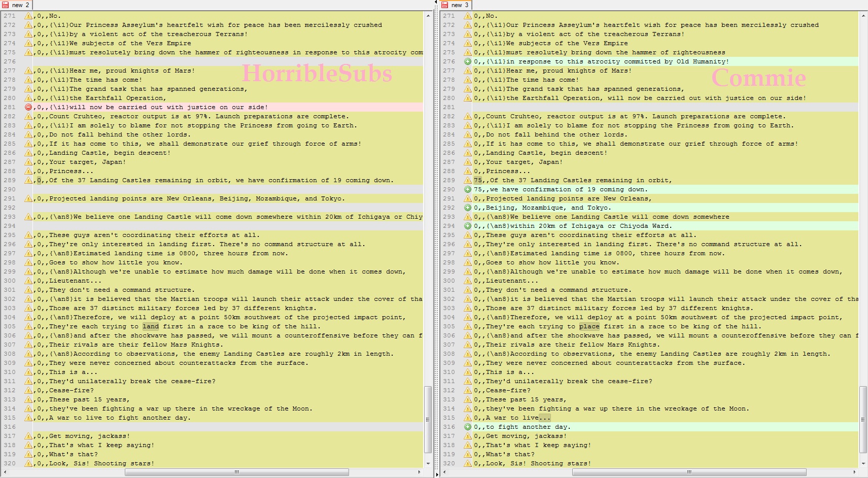This screenshot has width=868, height=478.
Task: Click left pane vertical scrollbar down arrow
Action: pos(428,463)
